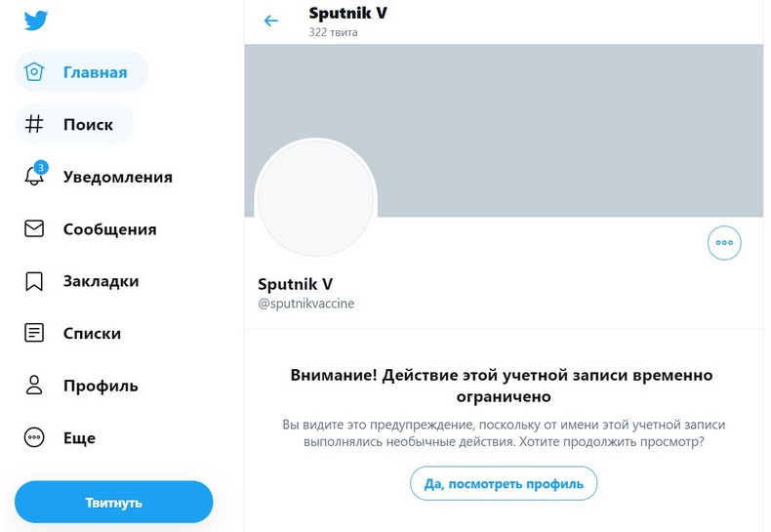The width and height of the screenshot is (771, 532).
Task: Open Уведомления menu item
Action: pyautogui.click(x=117, y=177)
